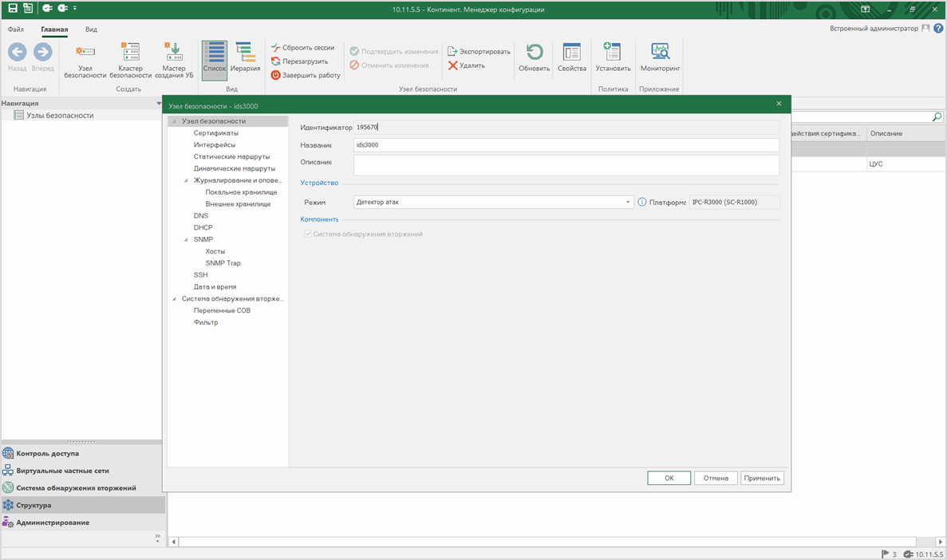Switch to the Вид ribbon tab
The height and width of the screenshot is (560, 947).
91,30
